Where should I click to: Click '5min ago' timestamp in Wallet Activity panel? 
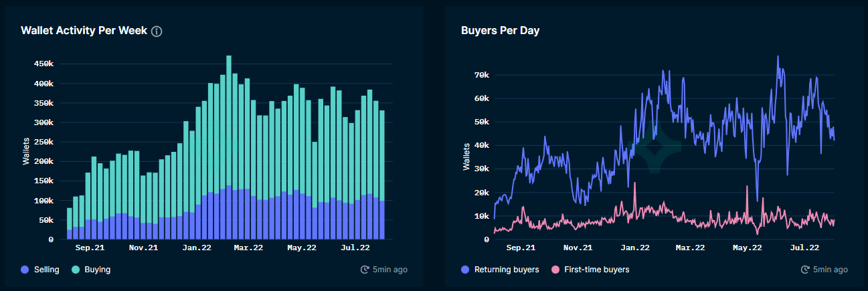[390, 270]
